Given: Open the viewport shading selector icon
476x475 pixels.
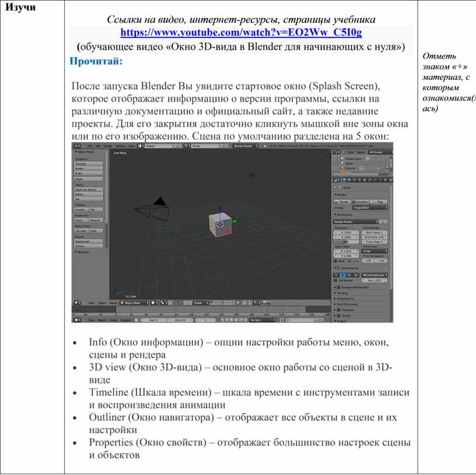Looking at the screenshot, I should click(x=154, y=302).
